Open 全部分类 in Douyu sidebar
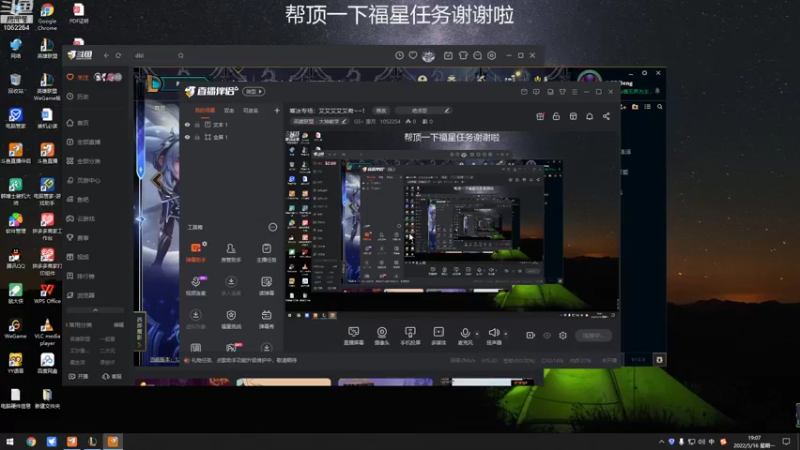The height and width of the screenshot is (450, 800). [84, 161]
